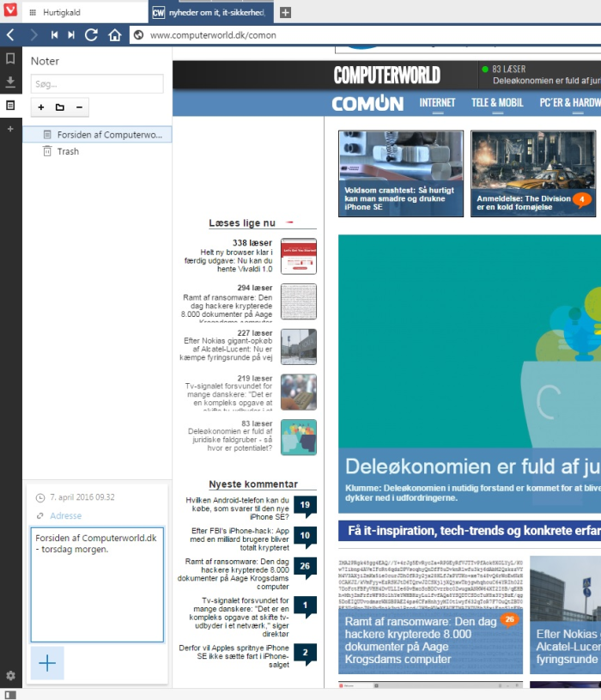Screen dimensions: 601x700
Task: Add a new note with the plus button
Action: click(x=41, y=107)
